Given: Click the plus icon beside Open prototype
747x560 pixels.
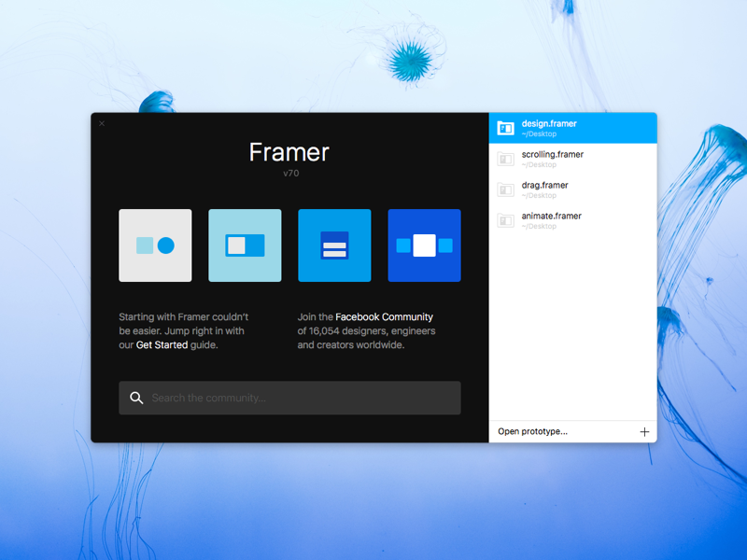Looking at the screenshot, I should pos(644,431).
